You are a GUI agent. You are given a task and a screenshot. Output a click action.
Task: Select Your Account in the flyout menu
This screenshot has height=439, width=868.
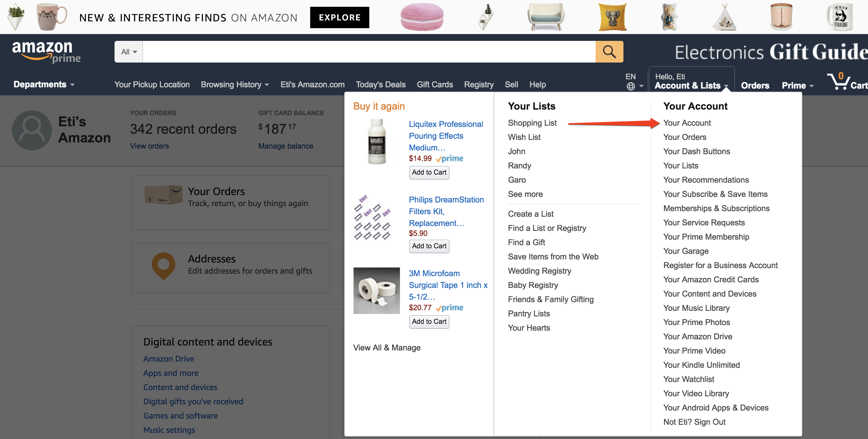tap(687, 123)
